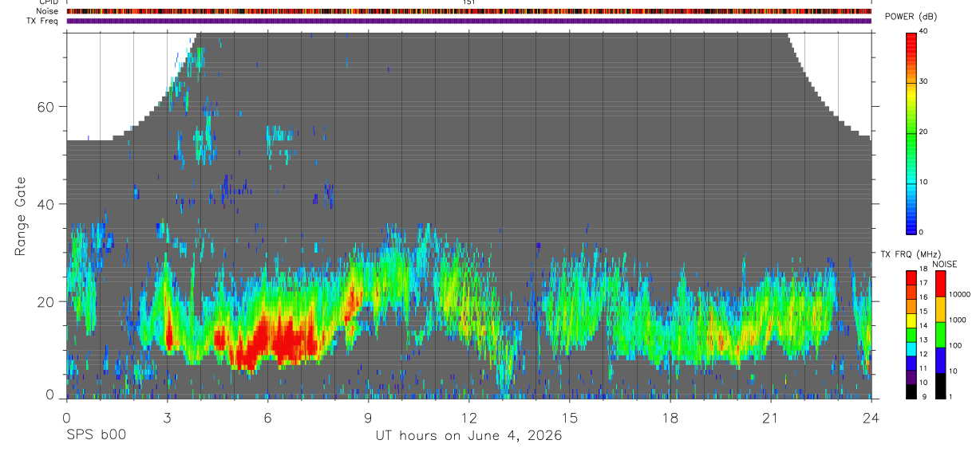Click the Range Gate axis title

[20, 217]
